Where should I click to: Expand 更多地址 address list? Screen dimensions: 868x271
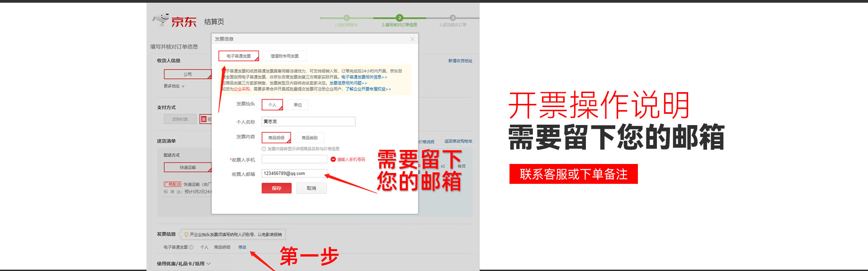174,86
